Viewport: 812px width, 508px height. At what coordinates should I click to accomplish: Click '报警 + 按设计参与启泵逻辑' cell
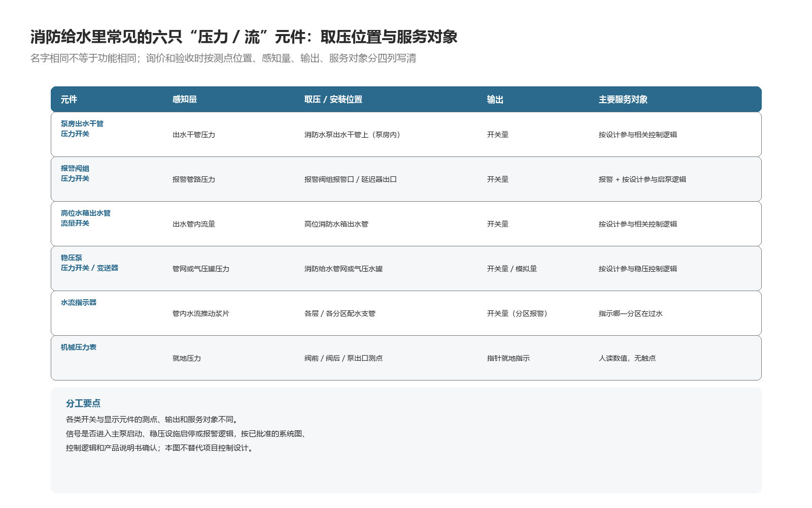coord(642,179)
